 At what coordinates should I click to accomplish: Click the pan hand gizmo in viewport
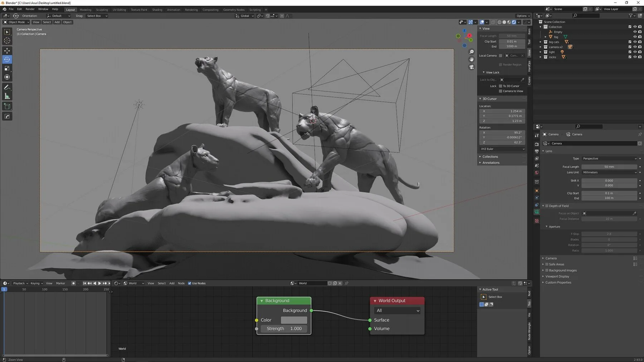[x=472, y=59]
